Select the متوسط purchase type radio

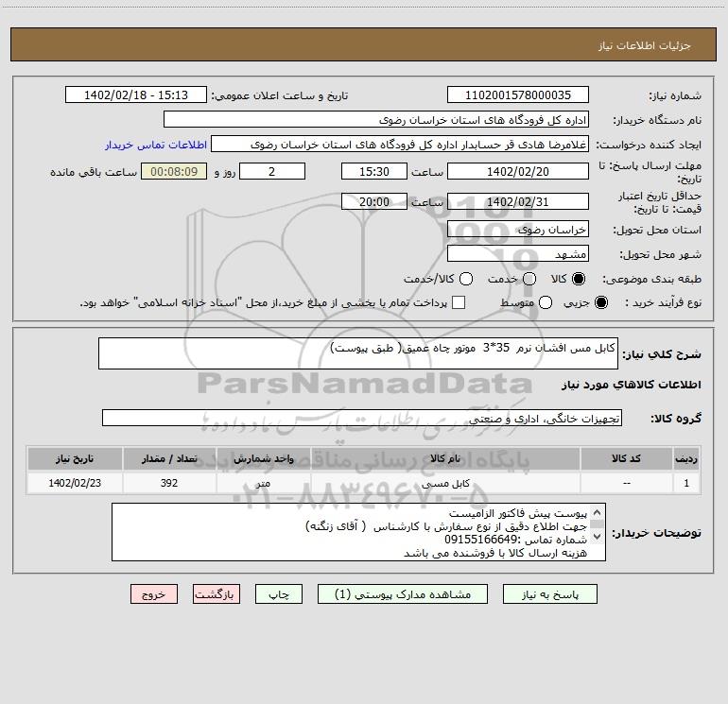click(546, 302)
